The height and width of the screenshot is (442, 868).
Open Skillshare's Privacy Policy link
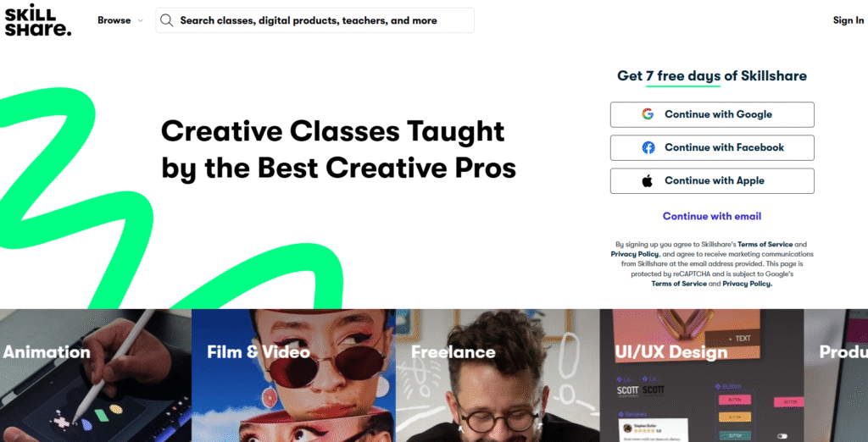click(634, 254)
